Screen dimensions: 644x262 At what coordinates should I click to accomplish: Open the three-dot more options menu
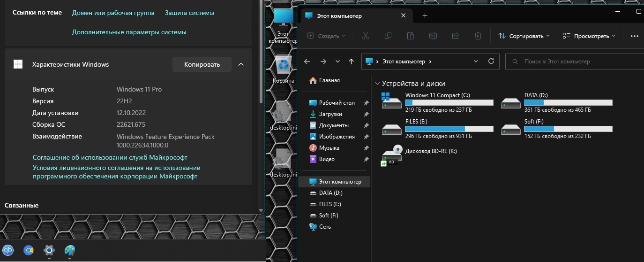[635, 36]
